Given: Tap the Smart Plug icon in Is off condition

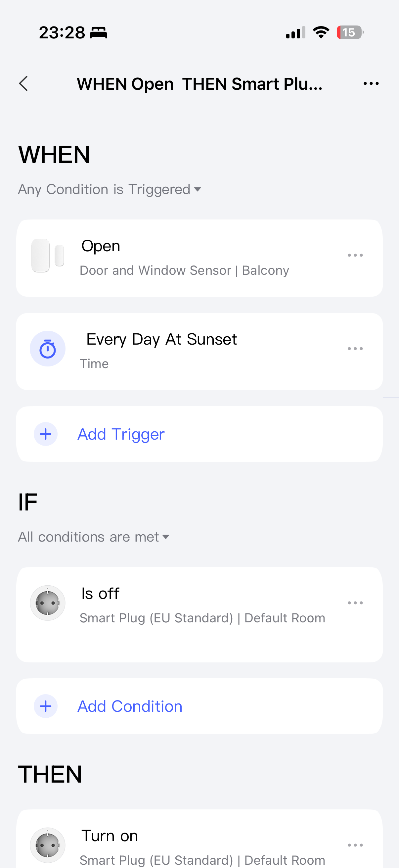Looking at the screenshot, I should pos(47,603).
